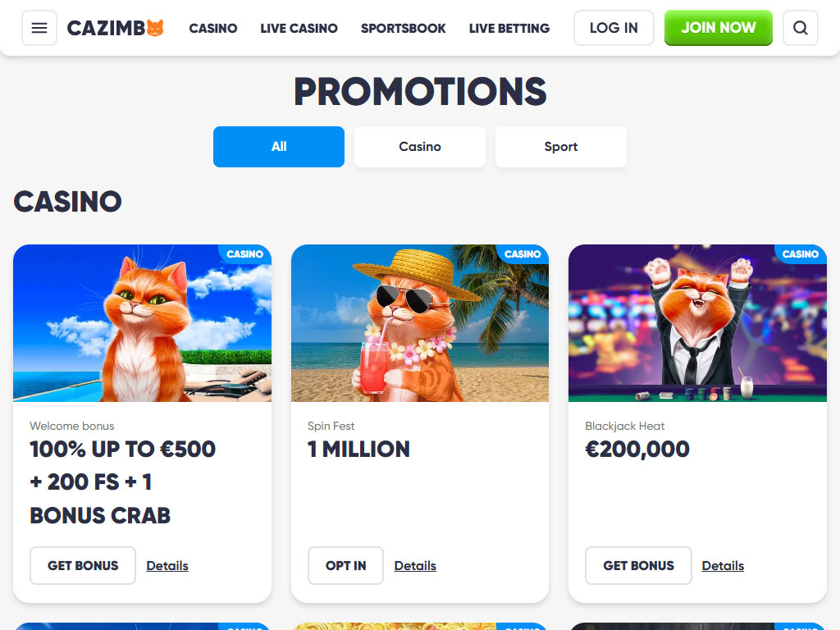Click OPT IN for Spin Fest

(x=345, y=566)
